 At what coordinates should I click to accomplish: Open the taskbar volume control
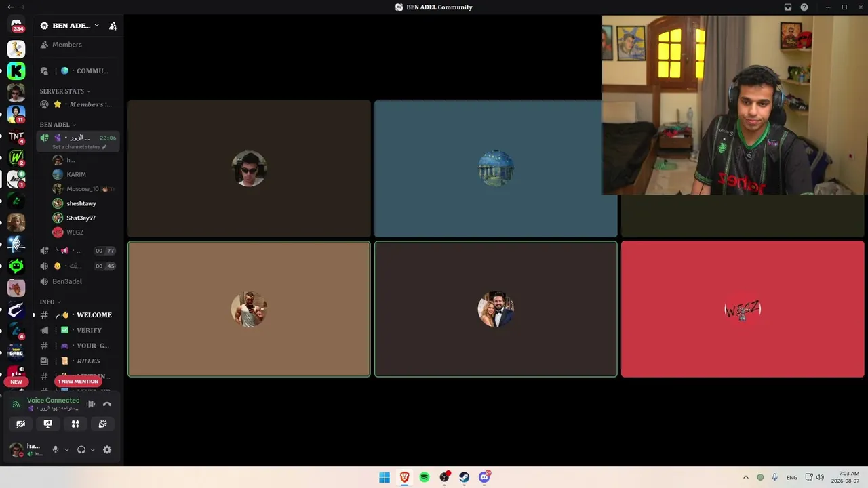820,477
